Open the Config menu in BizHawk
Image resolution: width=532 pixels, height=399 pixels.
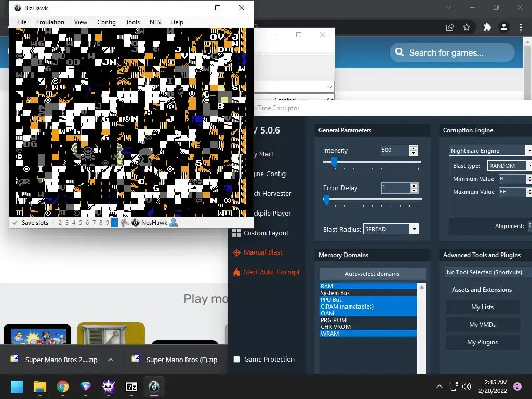(x=106, y=22)
